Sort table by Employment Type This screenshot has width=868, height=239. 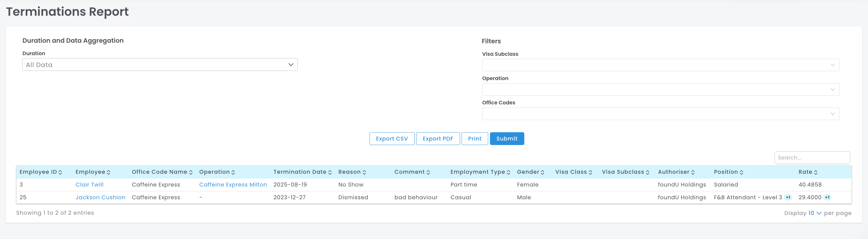coord(508,172)
